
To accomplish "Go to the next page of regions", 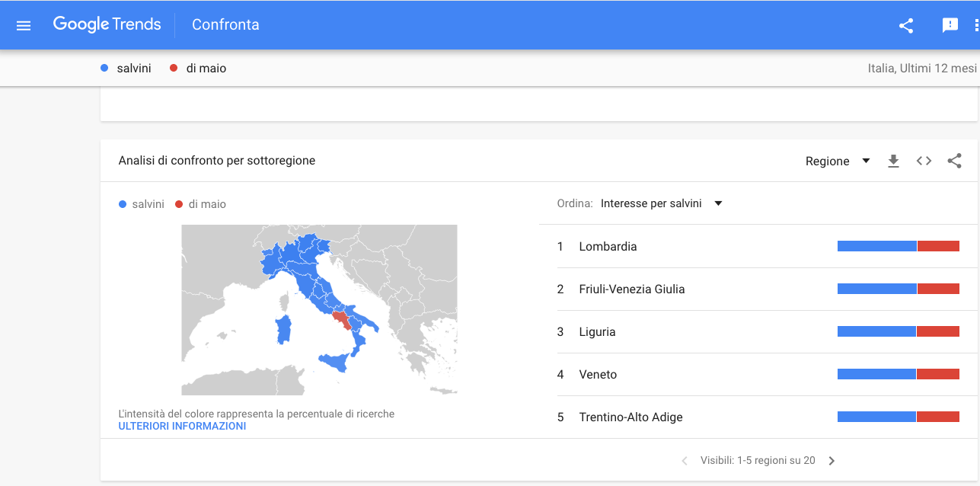I will pos(832,461).
